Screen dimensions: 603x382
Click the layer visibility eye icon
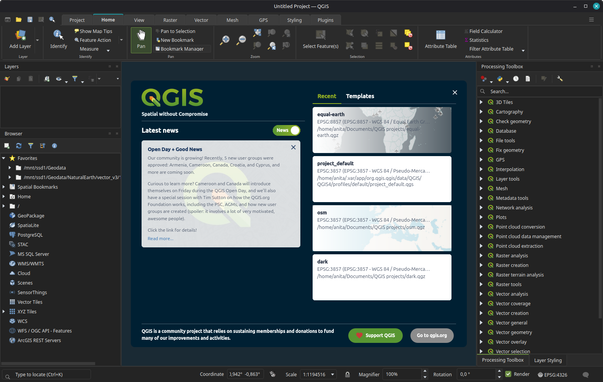point(58,78)
